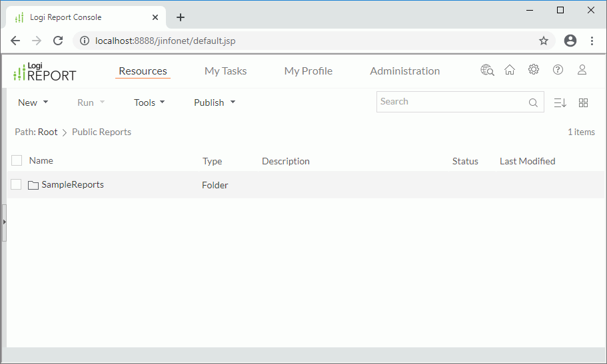Switch to the grid view icon

(x=584, y=102)
